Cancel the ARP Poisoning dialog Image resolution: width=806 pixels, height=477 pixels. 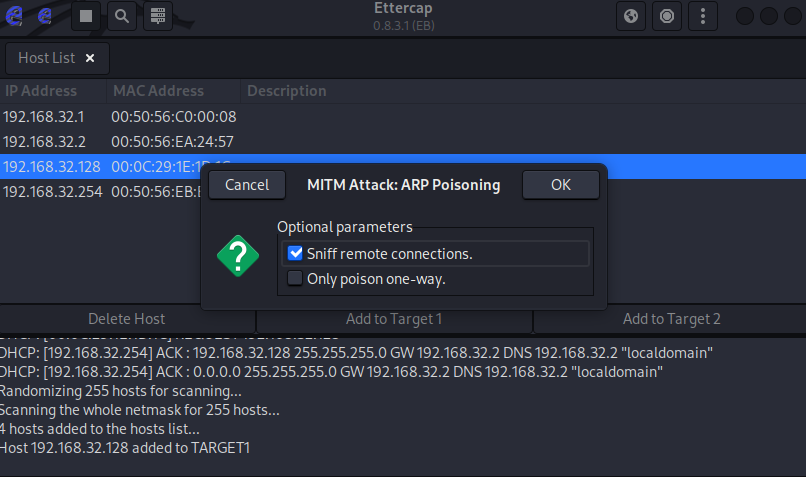247,185
